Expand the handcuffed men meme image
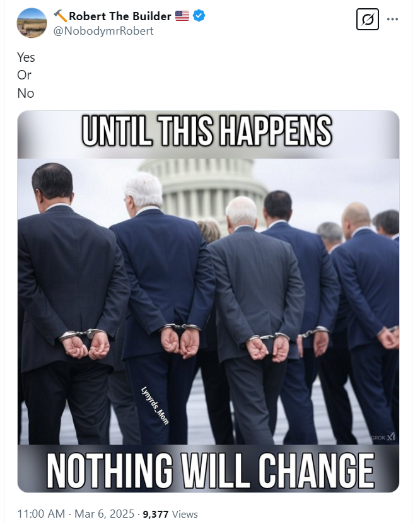The width and height of the screenshot is (420, 524). click(208, 301)
